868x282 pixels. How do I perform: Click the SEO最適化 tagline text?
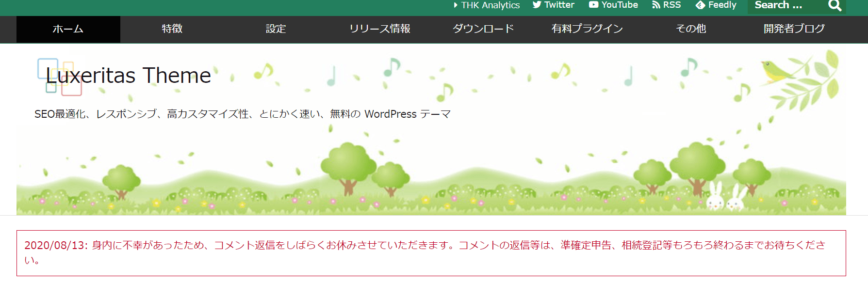[x=243, y=114]
